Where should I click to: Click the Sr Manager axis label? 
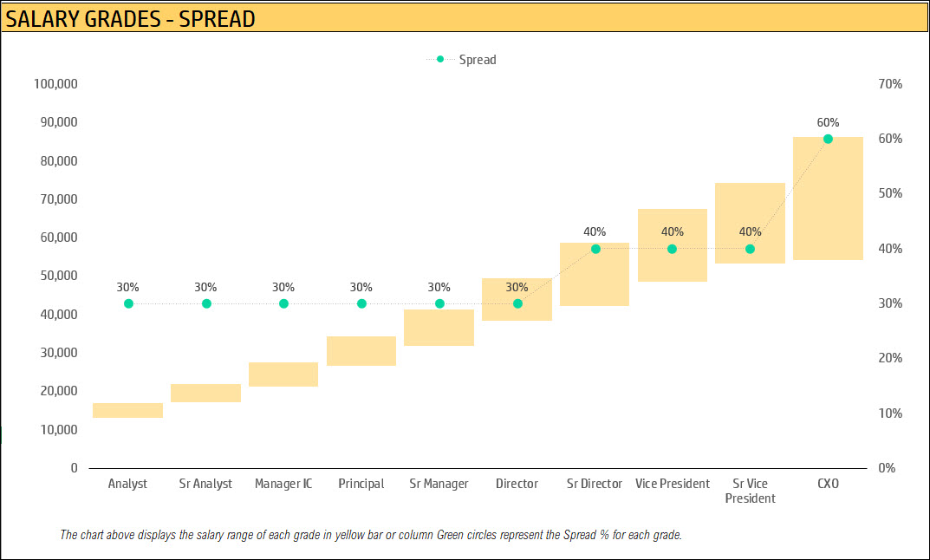coord(439,484)
